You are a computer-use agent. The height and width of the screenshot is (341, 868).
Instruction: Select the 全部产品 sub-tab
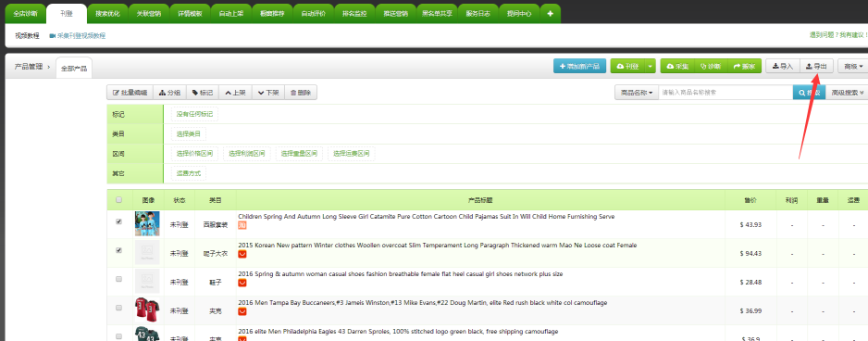click(x=74, y=69)
